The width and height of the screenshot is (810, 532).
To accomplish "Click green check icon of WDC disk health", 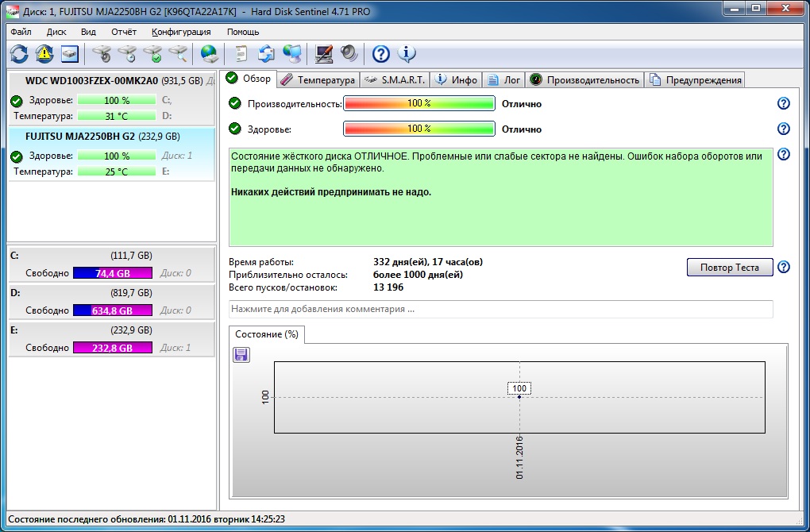I will click(17, 101).
